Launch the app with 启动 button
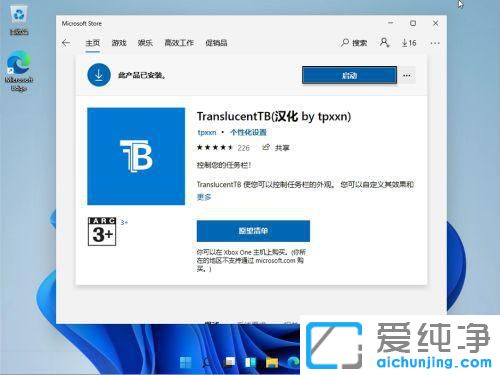Viewport: 500px width, 375px height. click(x=349, y=75)
